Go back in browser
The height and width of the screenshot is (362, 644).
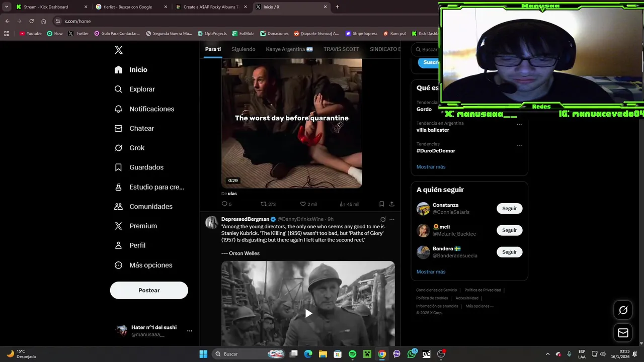point(7,21)
